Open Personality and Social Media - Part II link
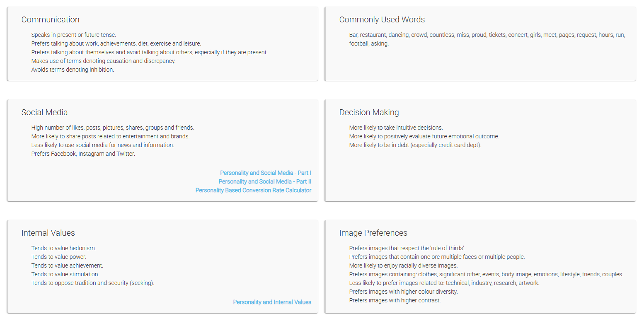 click(x=265, y=181)
